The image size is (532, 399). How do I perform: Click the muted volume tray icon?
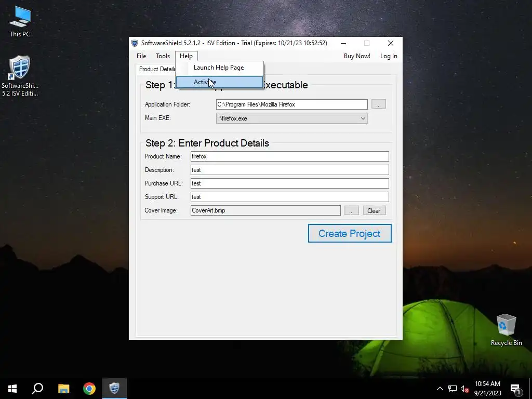[x=464, y=389]
